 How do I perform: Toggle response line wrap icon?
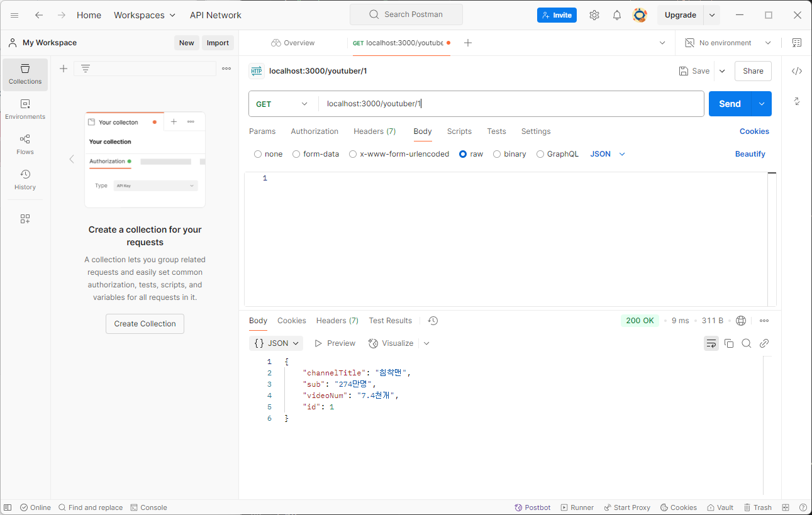click(x=711, y=343)
